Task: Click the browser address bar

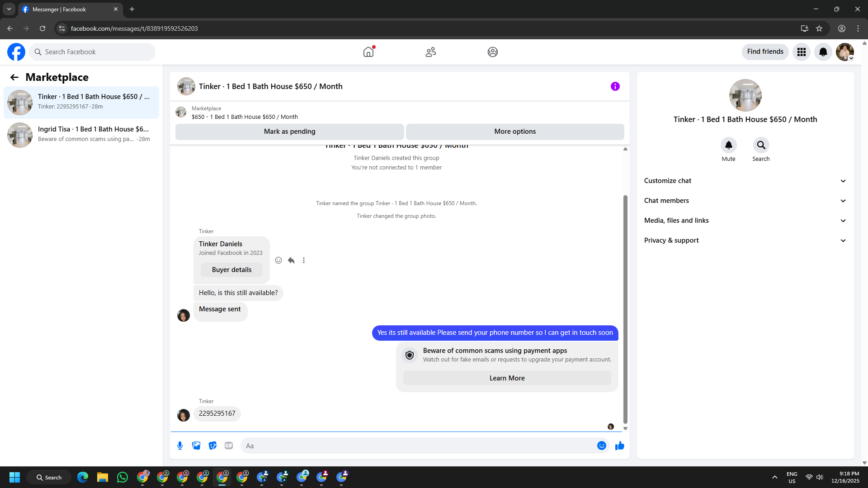Action: tap(434, 28)
